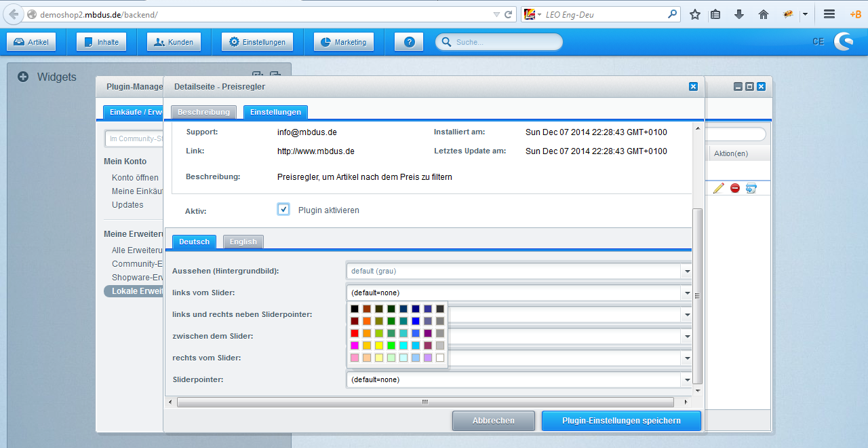Pick the pure red color swatch
This screenshot has width=868, height=448.
355,333
